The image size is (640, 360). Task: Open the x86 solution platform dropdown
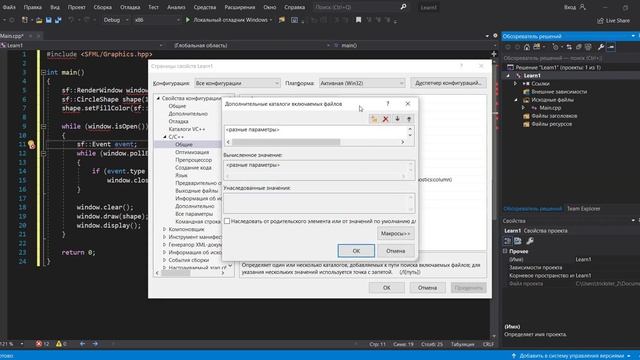[157, 20]
